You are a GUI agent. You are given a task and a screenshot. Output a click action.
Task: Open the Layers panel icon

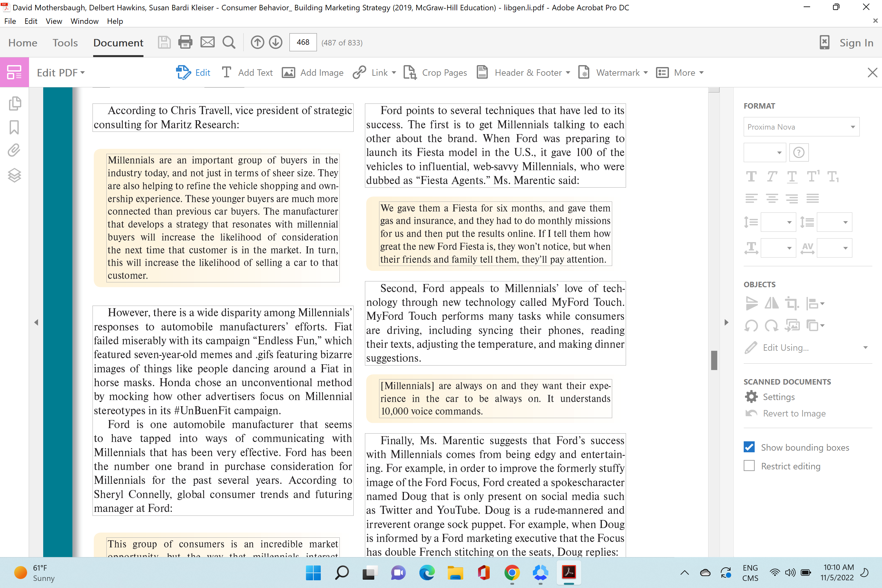point(14,175)
